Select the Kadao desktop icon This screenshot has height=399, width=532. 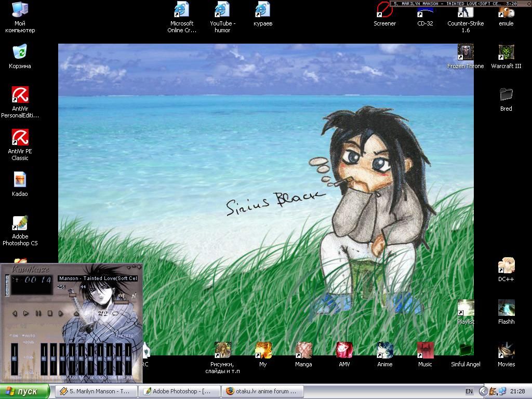[20, 184]
